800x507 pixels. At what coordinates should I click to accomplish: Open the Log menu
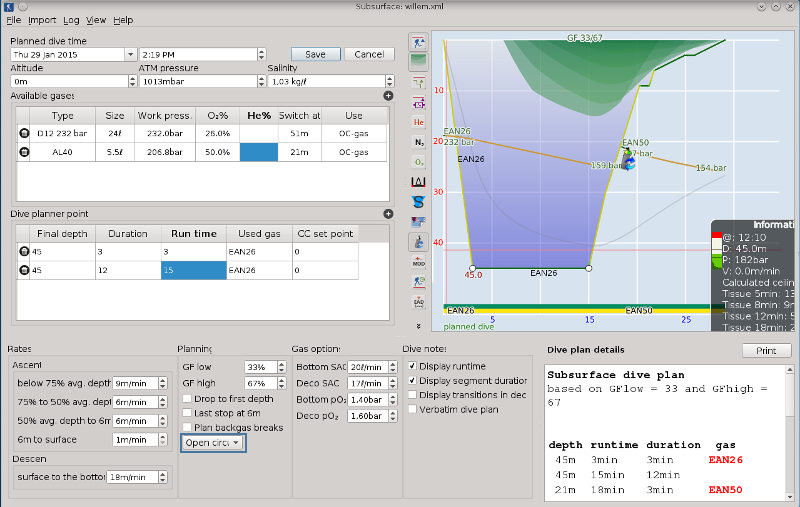tap(71, 20)
